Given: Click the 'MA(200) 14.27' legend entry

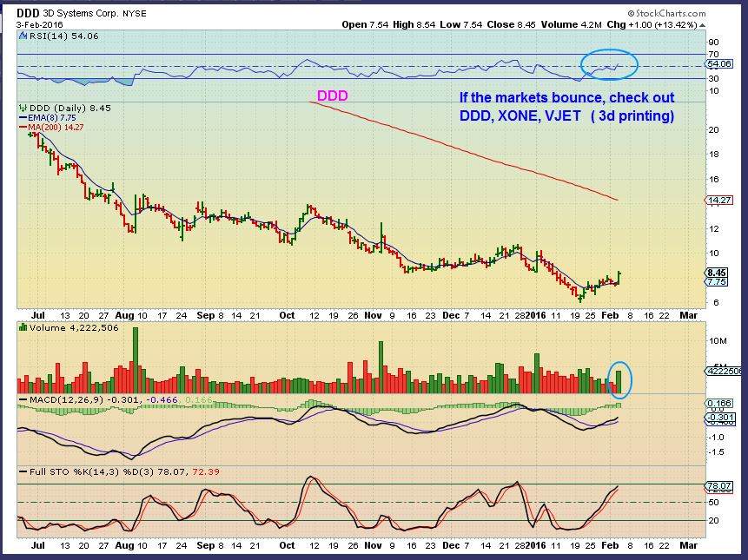Looking at the screenshot, I should click(51, 128).
